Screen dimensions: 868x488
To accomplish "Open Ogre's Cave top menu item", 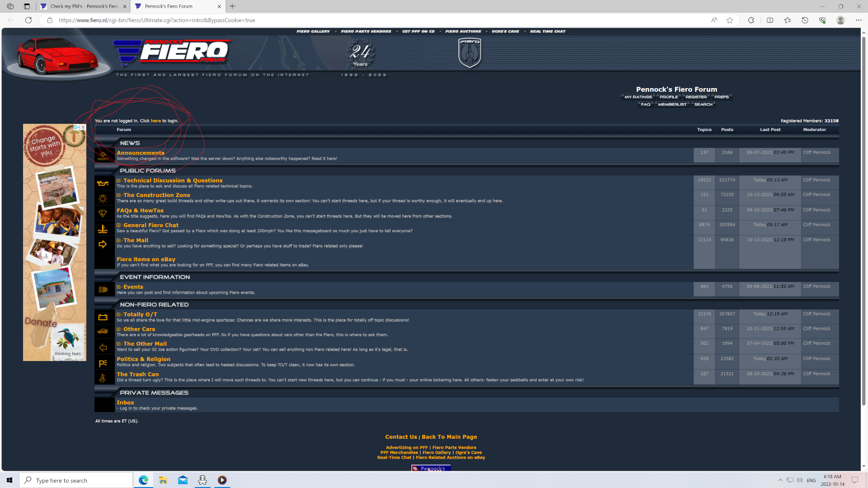I will pyautogui.click(x=505, y=31).
